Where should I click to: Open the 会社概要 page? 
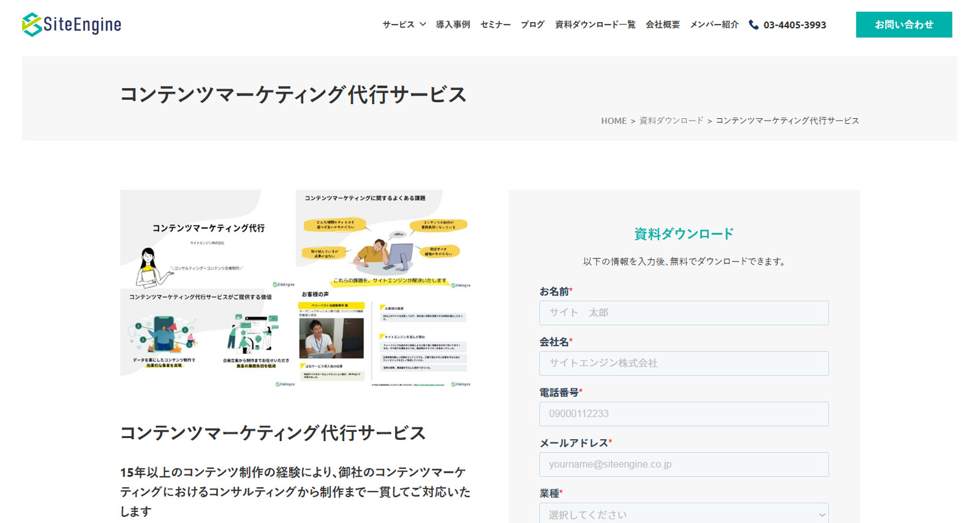[x=663, y=24]
